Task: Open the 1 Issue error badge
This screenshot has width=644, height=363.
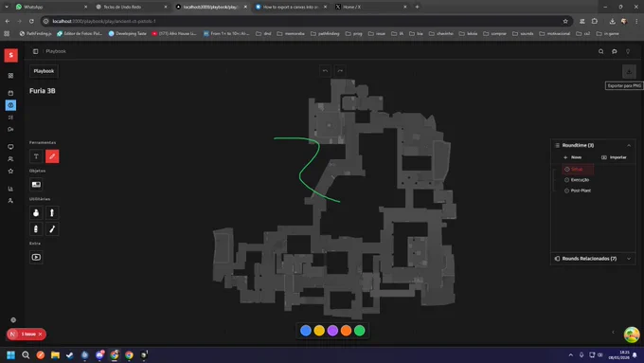Action: point(26,335)
